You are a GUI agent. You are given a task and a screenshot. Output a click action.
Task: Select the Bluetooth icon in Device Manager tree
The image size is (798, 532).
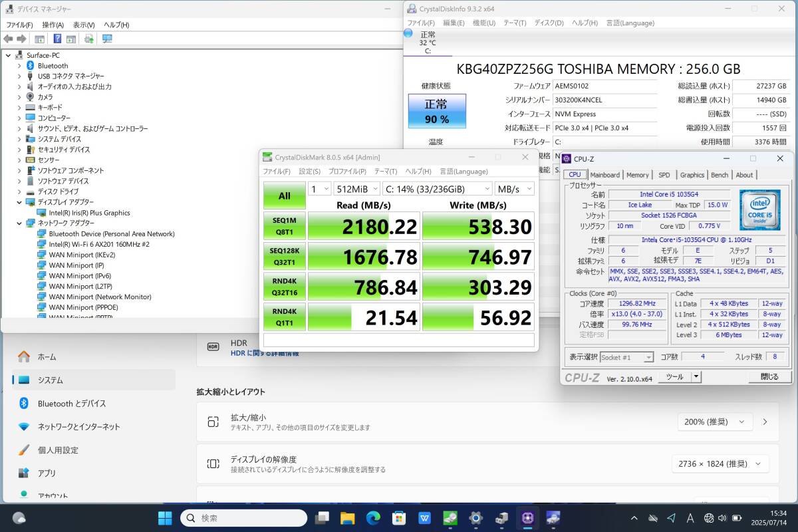(x=30, y=66)
